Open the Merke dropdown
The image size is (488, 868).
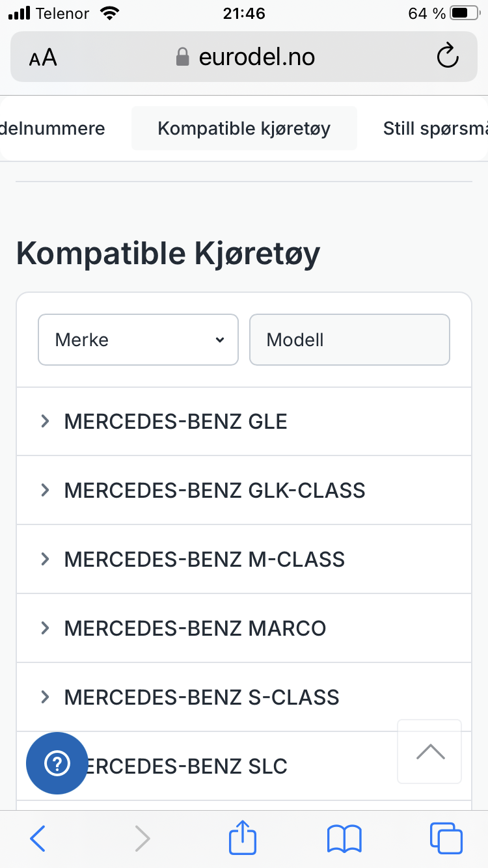tap(138, 340)
